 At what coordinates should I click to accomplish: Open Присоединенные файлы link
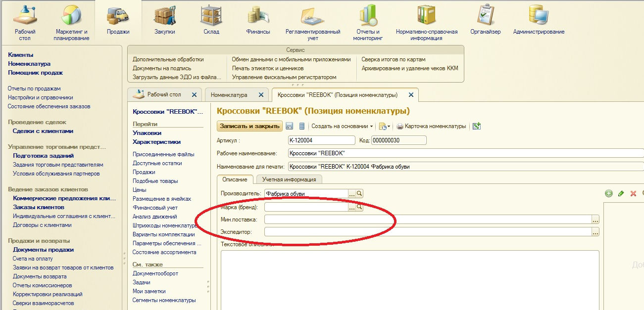pos(163,154)
